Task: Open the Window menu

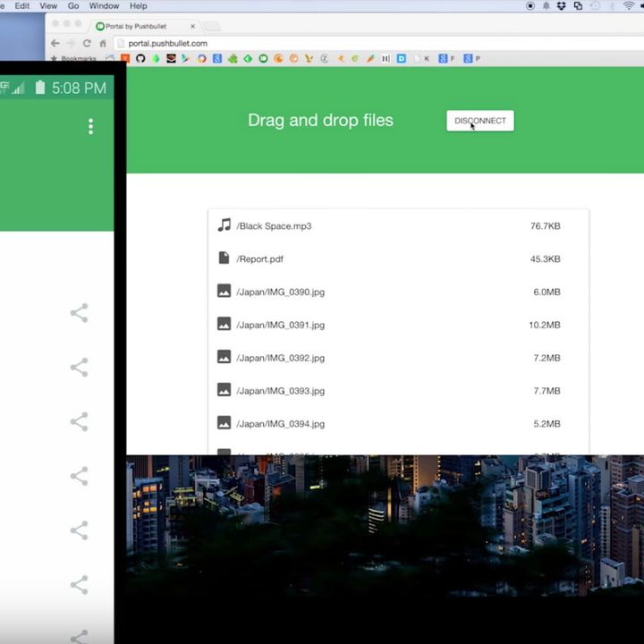Action: 104,5
